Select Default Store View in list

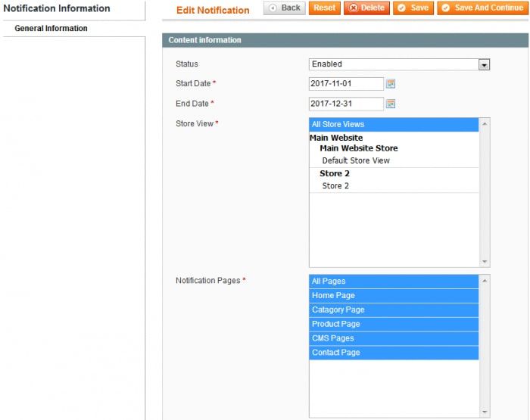click(x=356, y=160)
